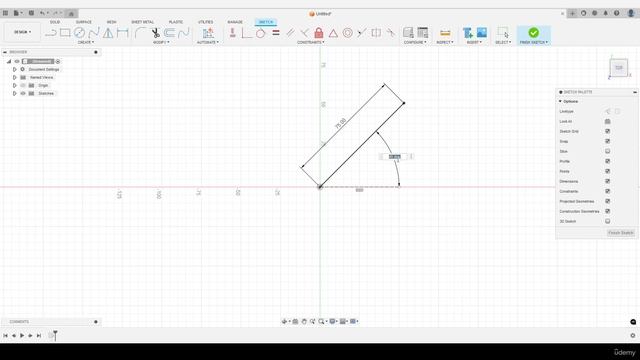This screenshot has width=640, height=360.
Task: Apply the Parallel constraint
Action: coord(290,33)
